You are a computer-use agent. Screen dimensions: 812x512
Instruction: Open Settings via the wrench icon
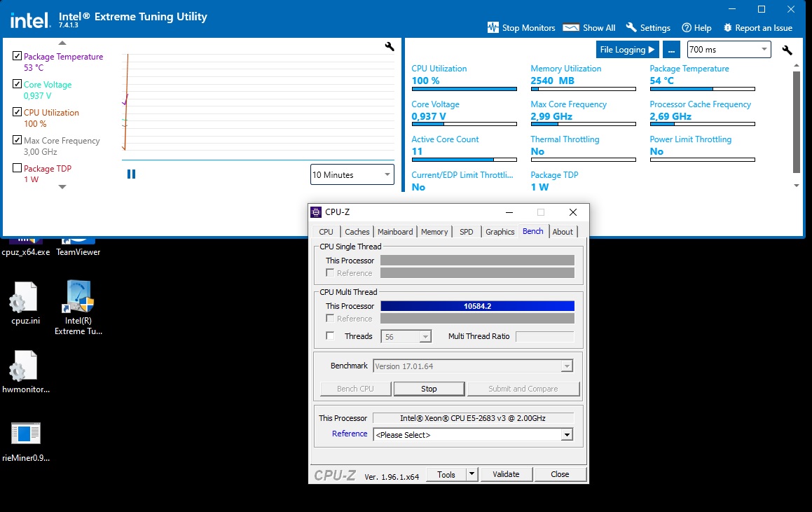(631, 27)
